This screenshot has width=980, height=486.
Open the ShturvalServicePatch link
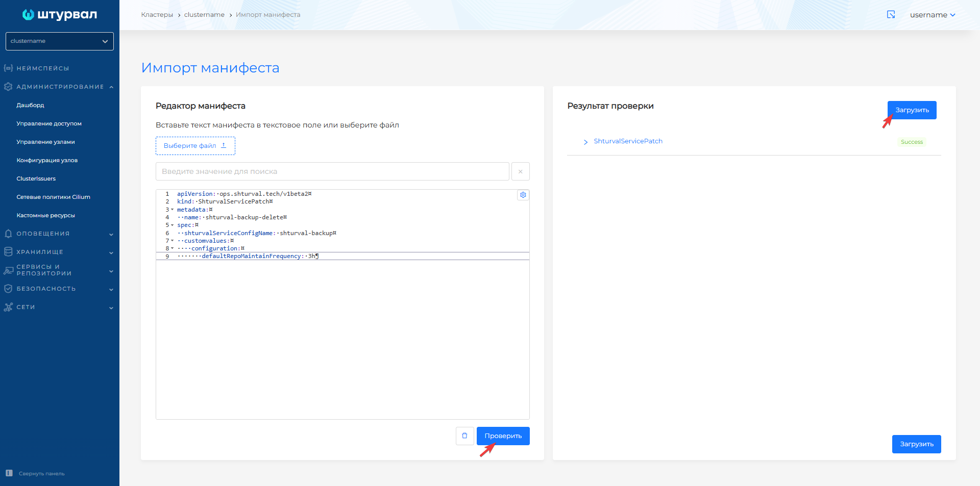pos(628,141)
